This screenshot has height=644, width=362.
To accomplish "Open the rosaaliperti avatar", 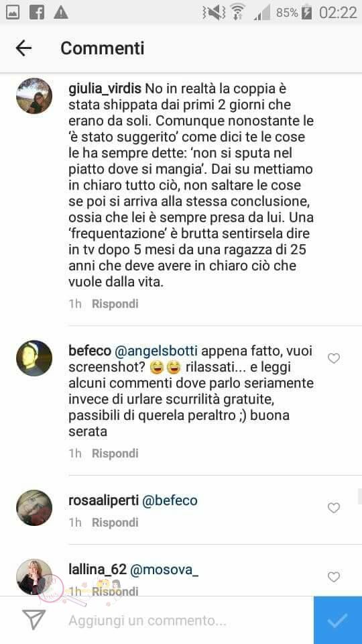I will coord(34,508).
